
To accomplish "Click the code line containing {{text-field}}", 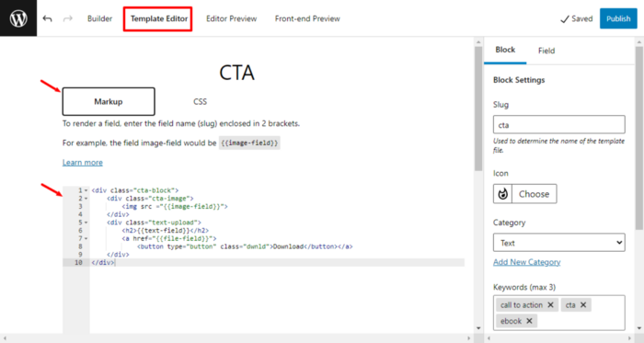I will point(165,231).
